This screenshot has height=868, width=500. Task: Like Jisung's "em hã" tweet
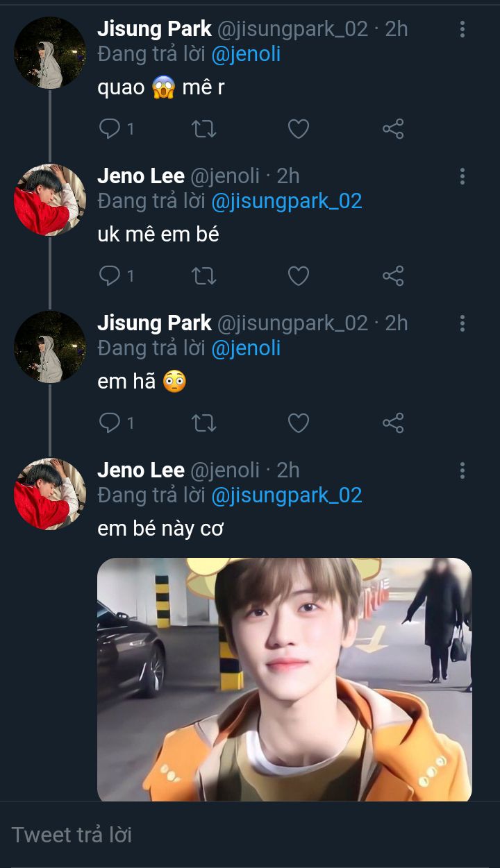(298, 423)
